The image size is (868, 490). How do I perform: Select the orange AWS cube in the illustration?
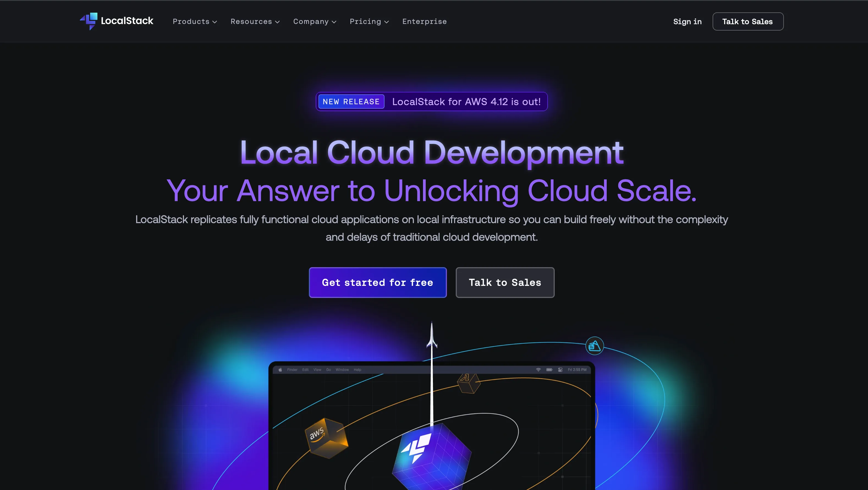pyautogui.click(x=325, y=438)
